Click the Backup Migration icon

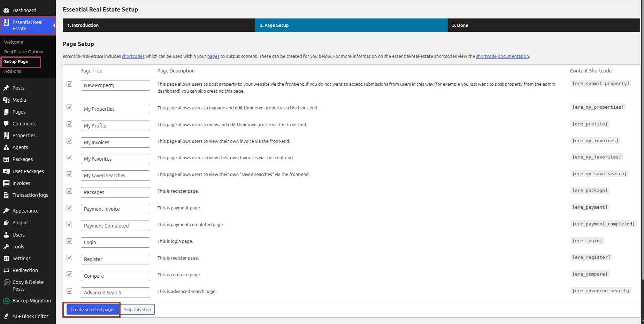coord(6,301)
